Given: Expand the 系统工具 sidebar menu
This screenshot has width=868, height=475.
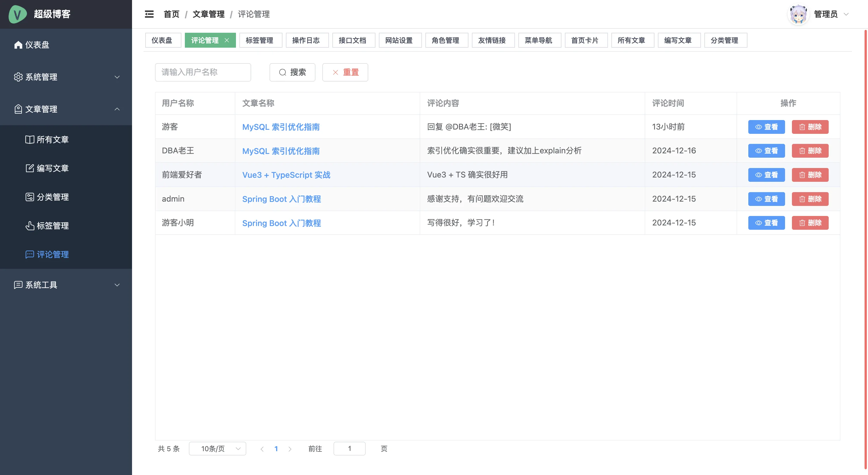Looking at the screenshot, I should click(66, 285).
